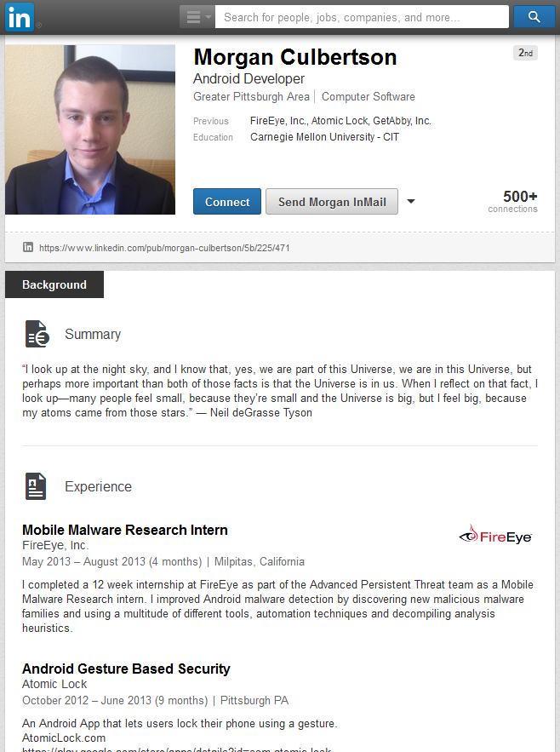Screen dimensions: 560x752
Task: Click the Summary section icon
Action: (37, 335)
